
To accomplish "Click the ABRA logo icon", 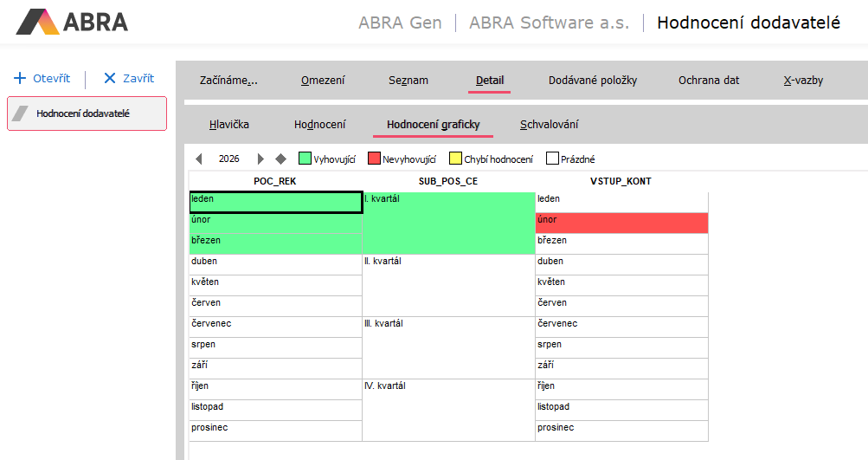I will pyautogui.click(x=38, y=22).
